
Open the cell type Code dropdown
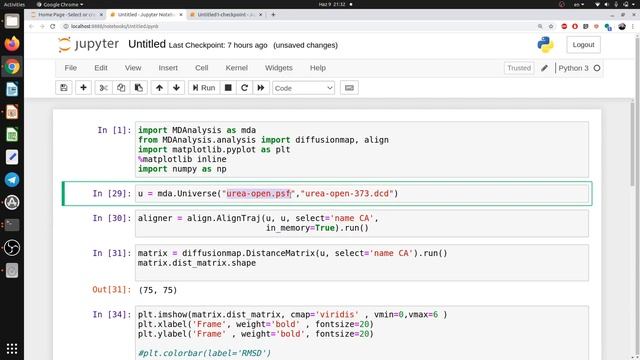pyautogui.click(x=303, y=88)
